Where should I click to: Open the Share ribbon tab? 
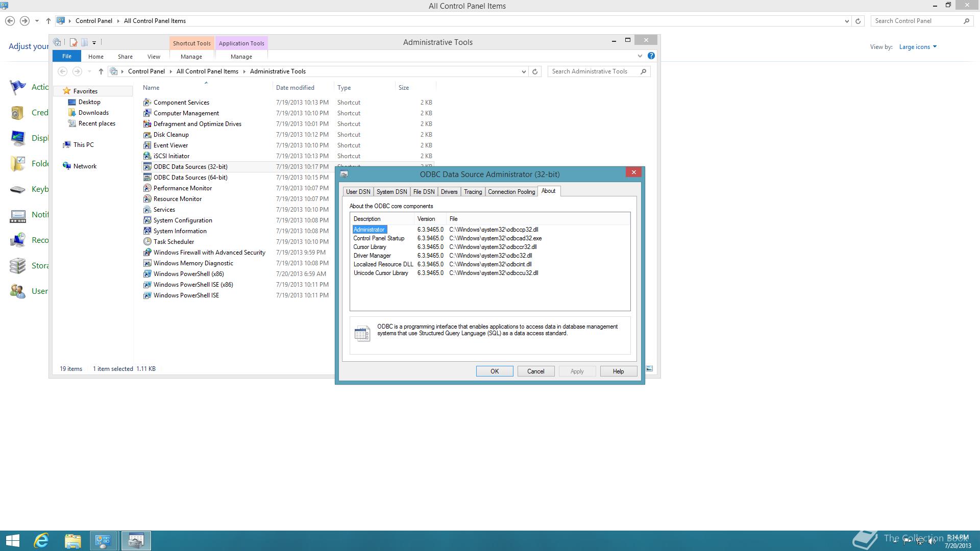[x=125, y=57]
